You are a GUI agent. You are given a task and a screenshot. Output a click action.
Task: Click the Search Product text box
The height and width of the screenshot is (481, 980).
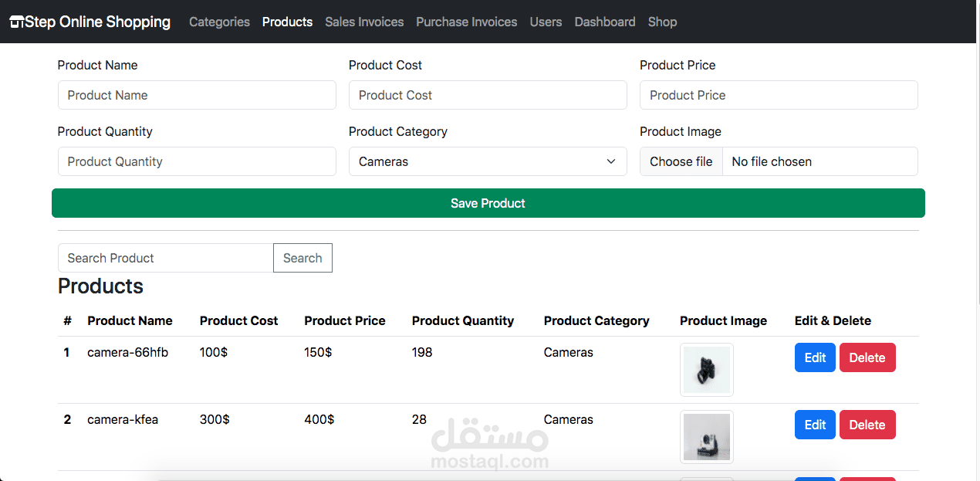pyautogui.click(x=166, y=258)
